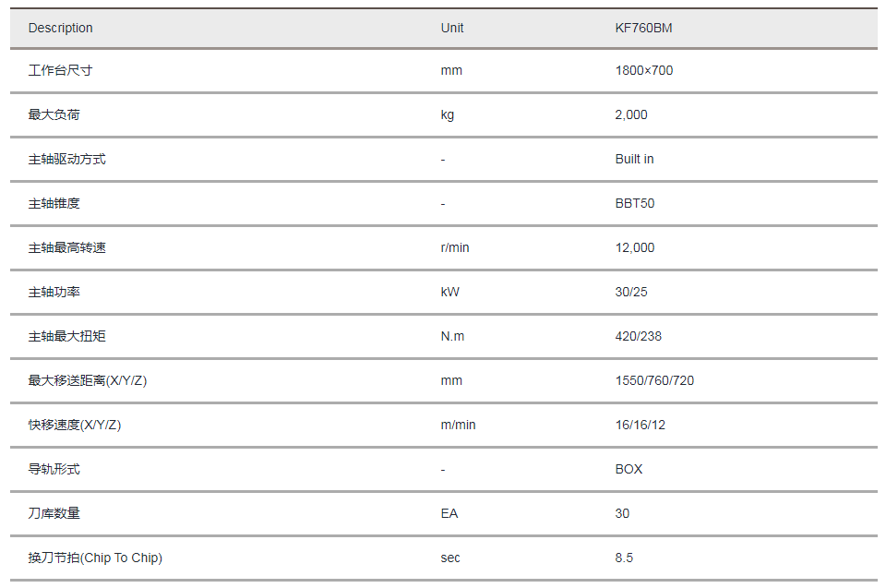Click the Description column header
The image size is (886, 588).
(61, 28)
